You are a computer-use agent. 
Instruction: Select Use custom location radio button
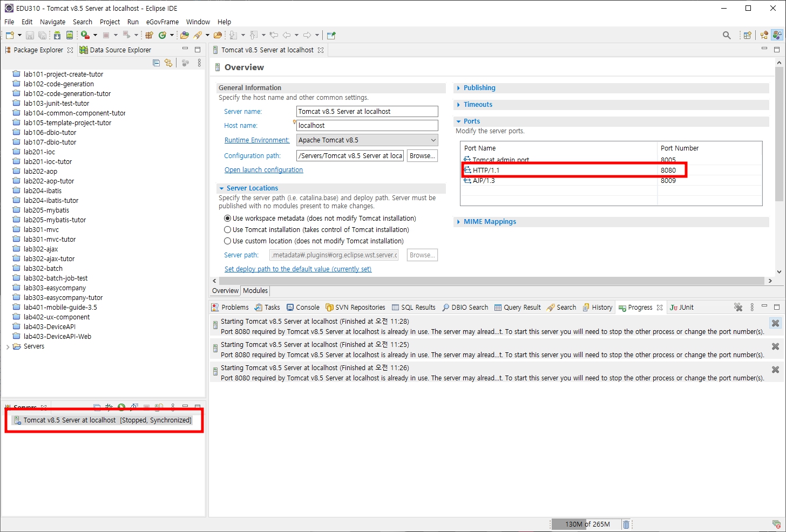(x=227, y=241)
